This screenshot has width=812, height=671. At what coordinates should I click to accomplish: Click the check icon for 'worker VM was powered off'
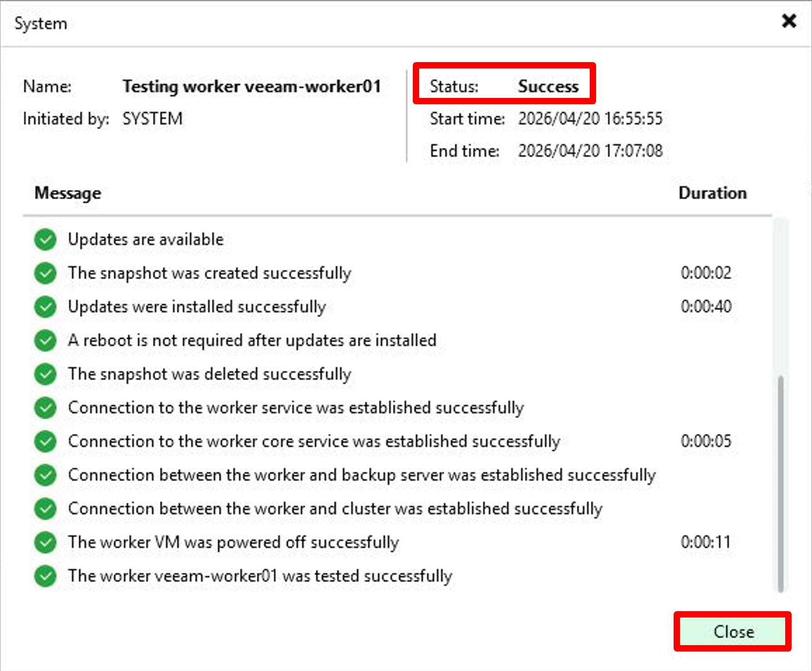45,542
